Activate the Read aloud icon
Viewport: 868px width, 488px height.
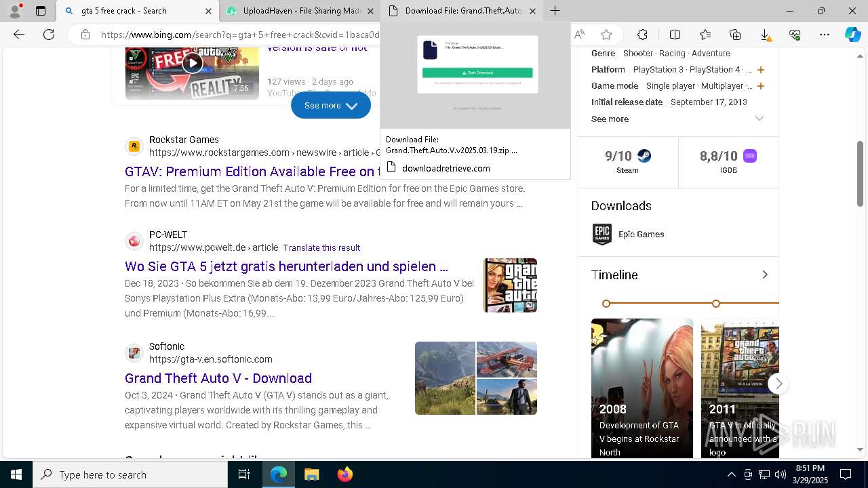click(x=579, y=35)
